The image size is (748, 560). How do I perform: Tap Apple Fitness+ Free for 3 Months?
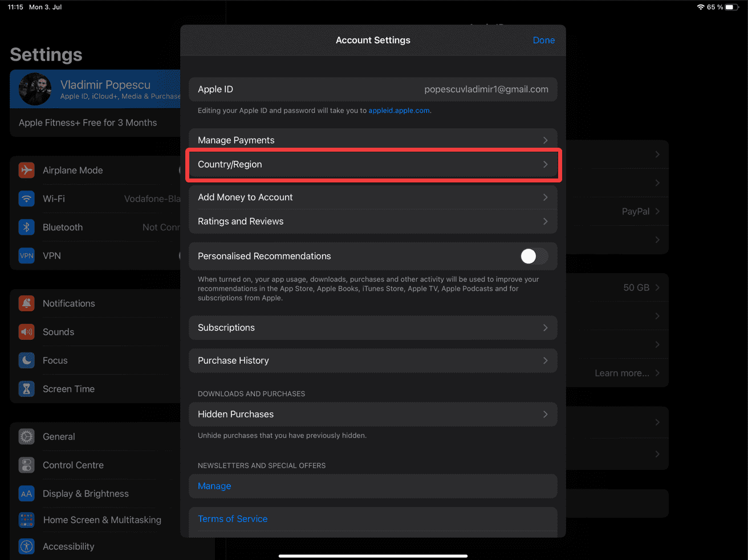click(88, 123)
